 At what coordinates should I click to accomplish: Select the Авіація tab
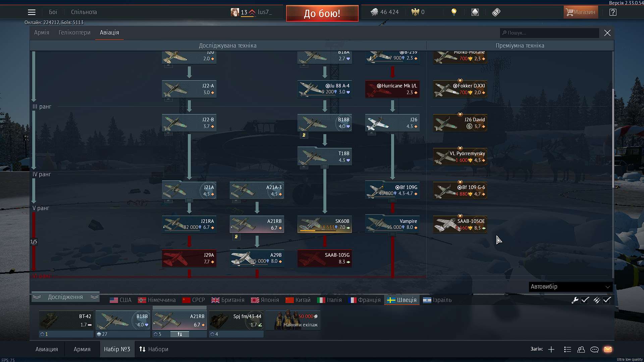[x=109, y=33]
